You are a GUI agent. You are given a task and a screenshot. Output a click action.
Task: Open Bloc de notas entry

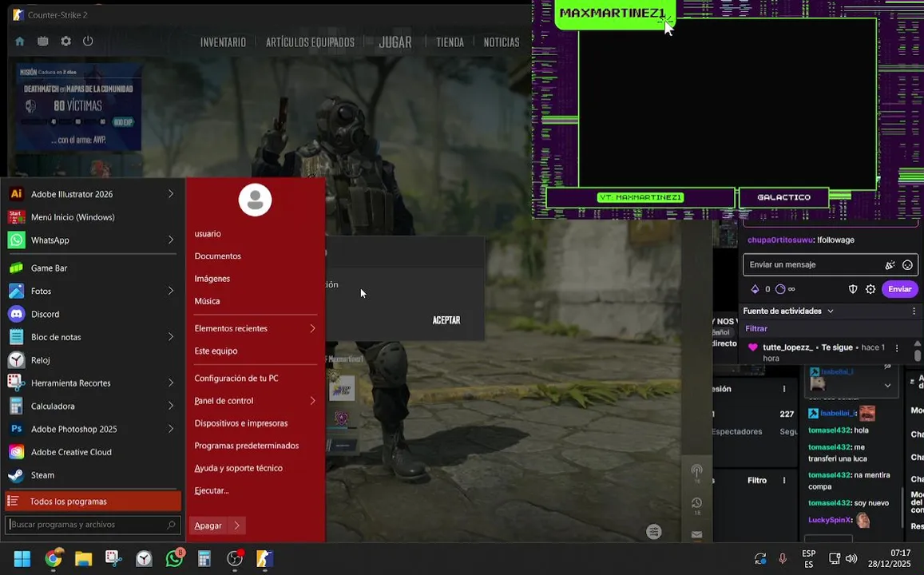point(91,337)
